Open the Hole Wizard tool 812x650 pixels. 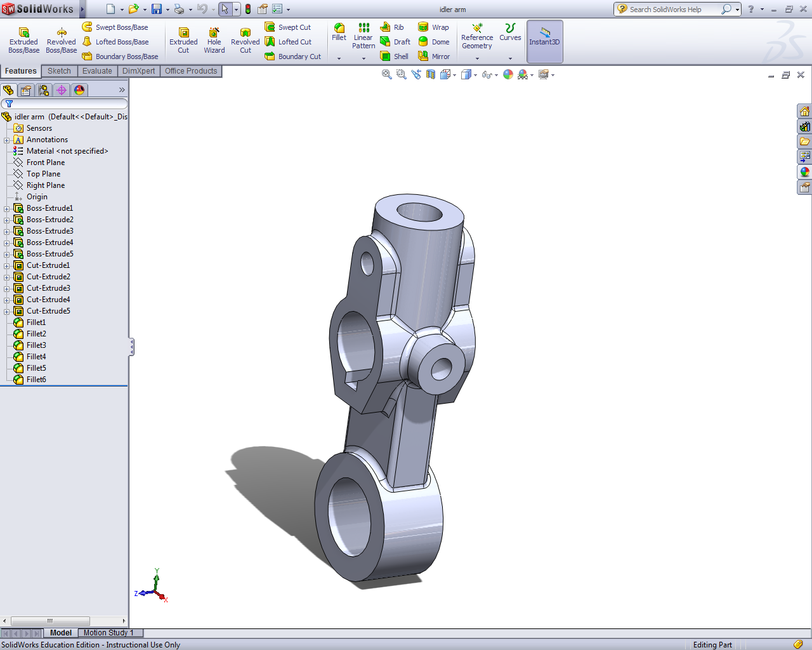click(x=214, y=41)
